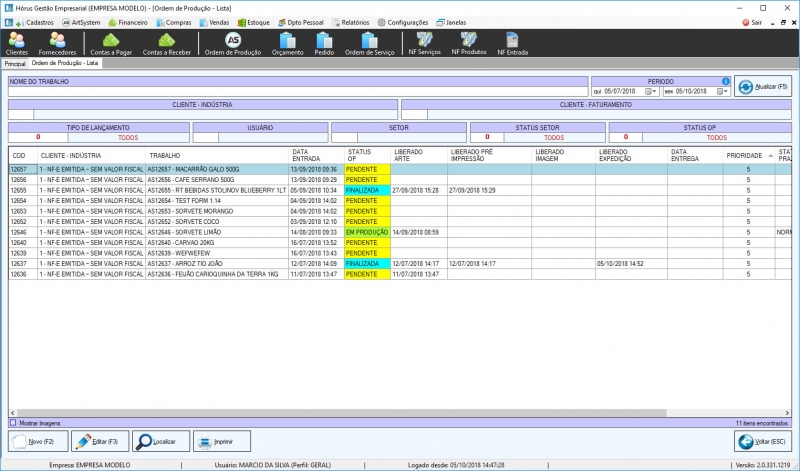Screen dimensions: 800x471
Task: Toggle the Mostrar Imagens checkbox
Action: point(13,423)
